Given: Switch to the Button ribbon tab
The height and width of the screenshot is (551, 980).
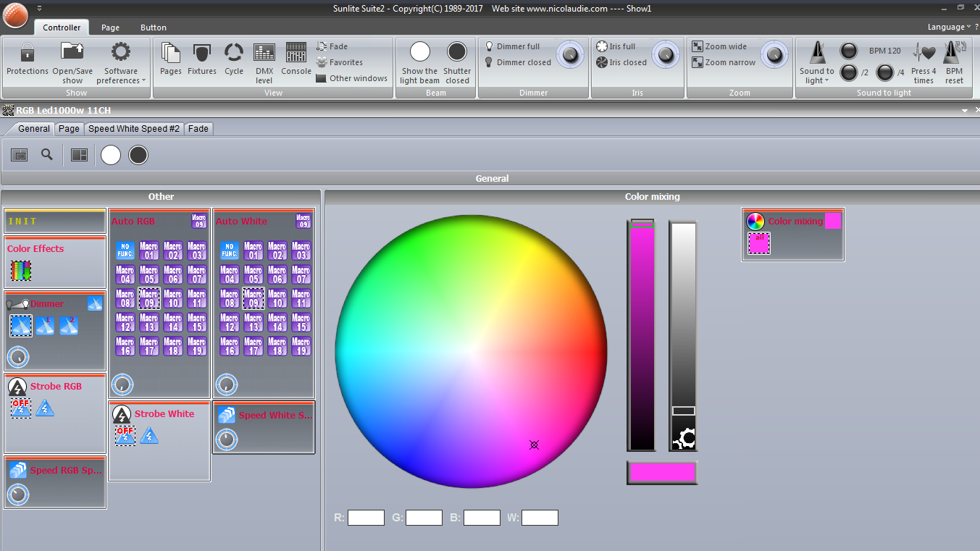Looking at the screenshot, I should [x=154, y=28].
